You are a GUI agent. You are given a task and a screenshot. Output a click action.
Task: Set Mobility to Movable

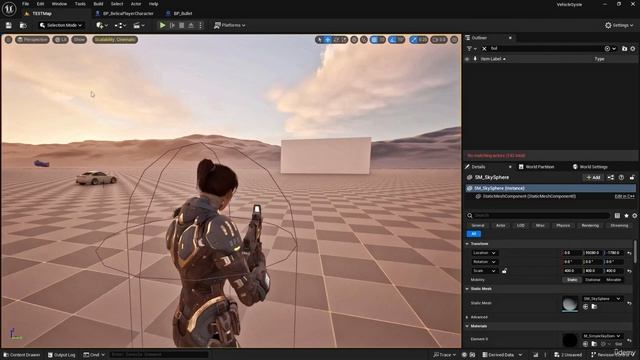pos(613,280)
